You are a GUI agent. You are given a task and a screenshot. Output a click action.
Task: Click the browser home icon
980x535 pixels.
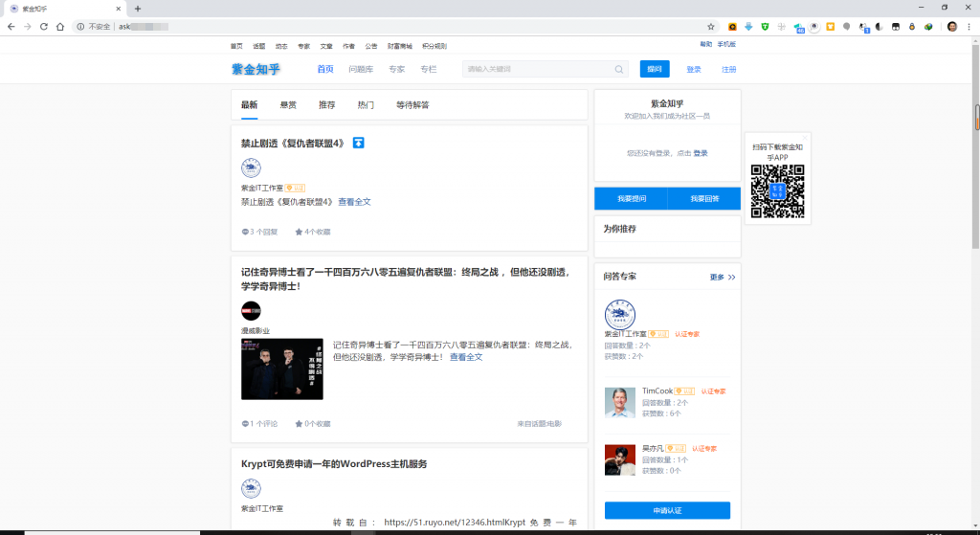[60, 27]
